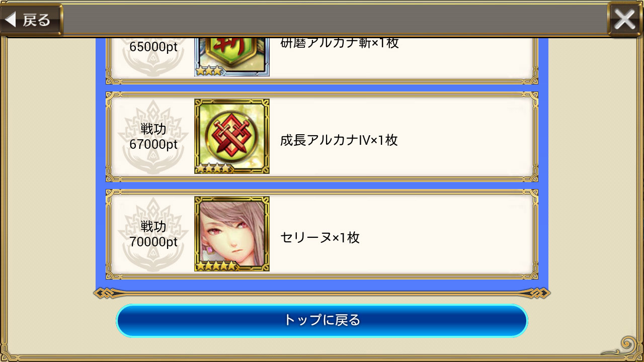Click the トップに戻る blue button
644x362 pixels.
click(x=322, y=320)
